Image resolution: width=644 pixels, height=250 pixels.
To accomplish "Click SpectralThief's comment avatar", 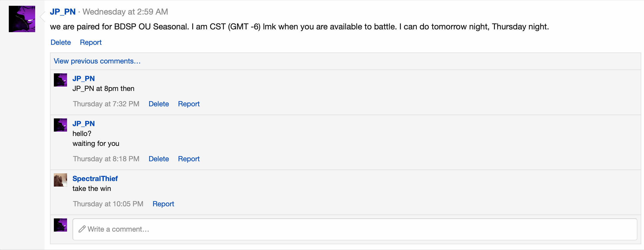I will pyautogui.click(x=60, y=180).
